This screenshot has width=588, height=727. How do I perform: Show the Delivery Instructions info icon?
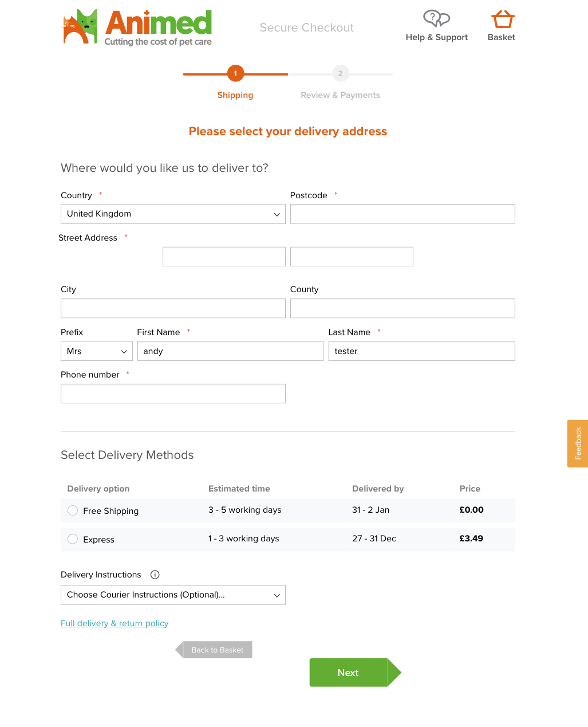pos(155,575)
